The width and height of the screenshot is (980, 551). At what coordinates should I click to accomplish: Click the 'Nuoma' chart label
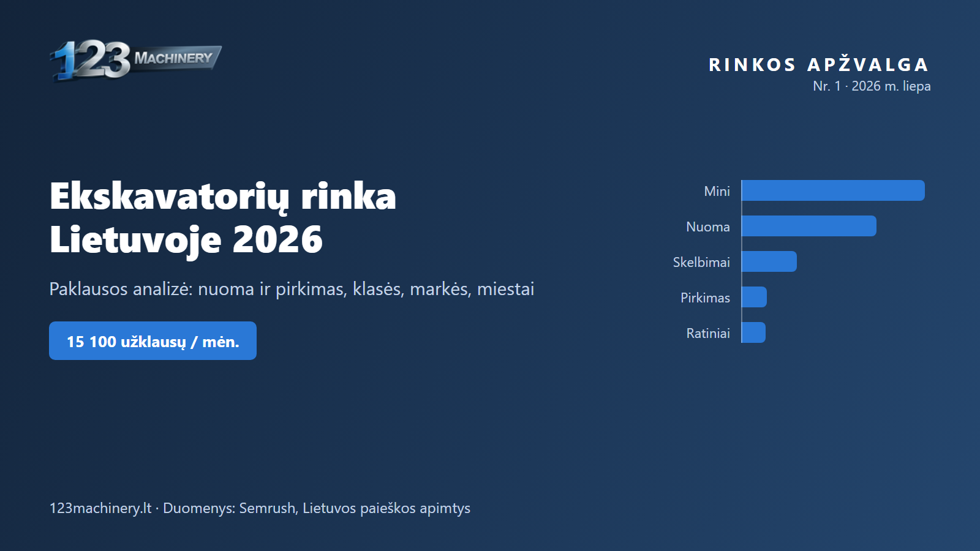click(708, 227)
